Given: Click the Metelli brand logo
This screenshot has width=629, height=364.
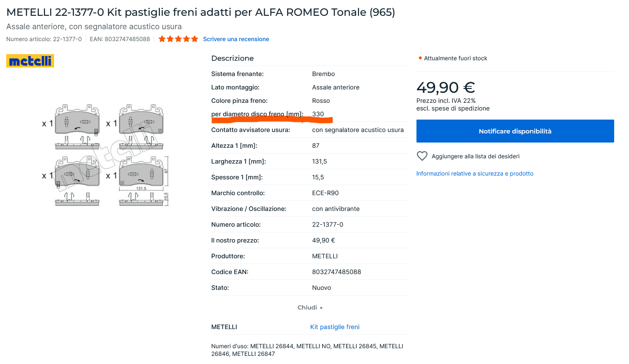Looking at the screenshot, I should click(x=30, y=61).
